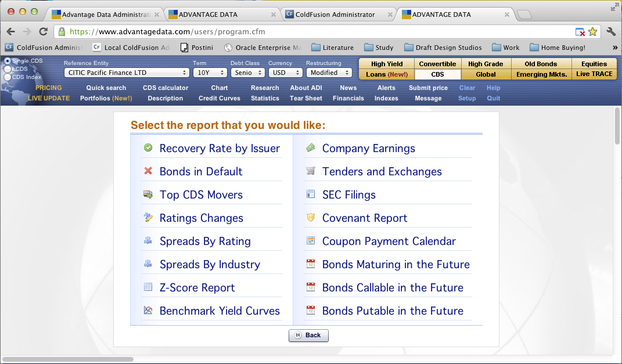Image resolution: width=622 pixels, height=364 pixels.
Task: Close the ColdFusion Administrator browser tab
Action: point(390,15)
